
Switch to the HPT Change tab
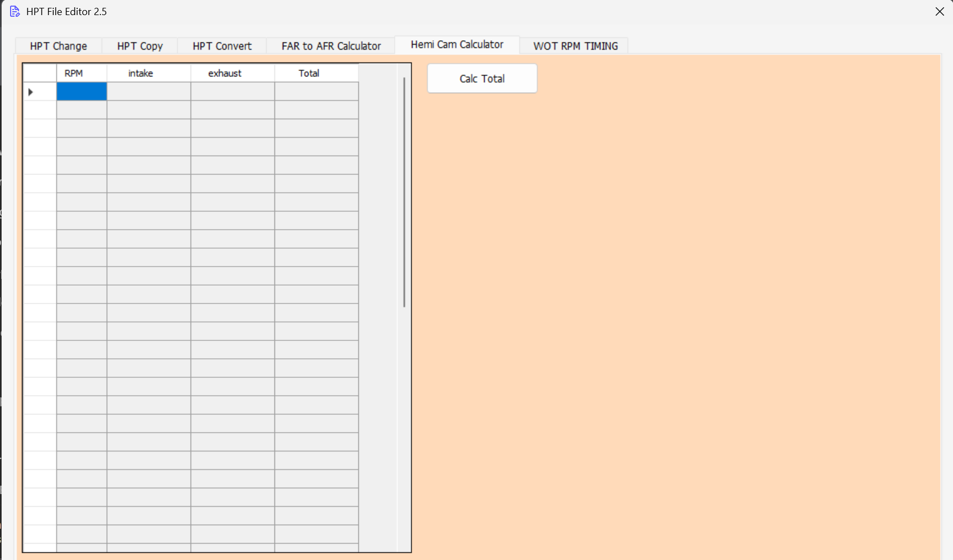tap(58, 46)
